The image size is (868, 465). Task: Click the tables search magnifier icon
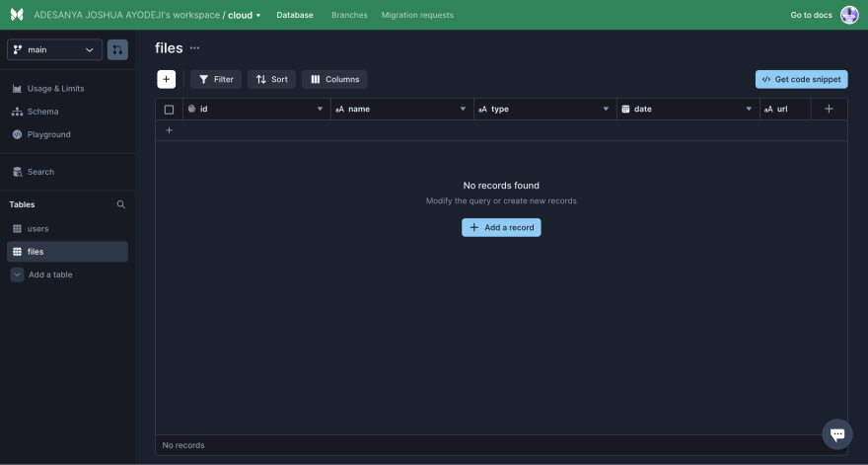pos(121,204)
